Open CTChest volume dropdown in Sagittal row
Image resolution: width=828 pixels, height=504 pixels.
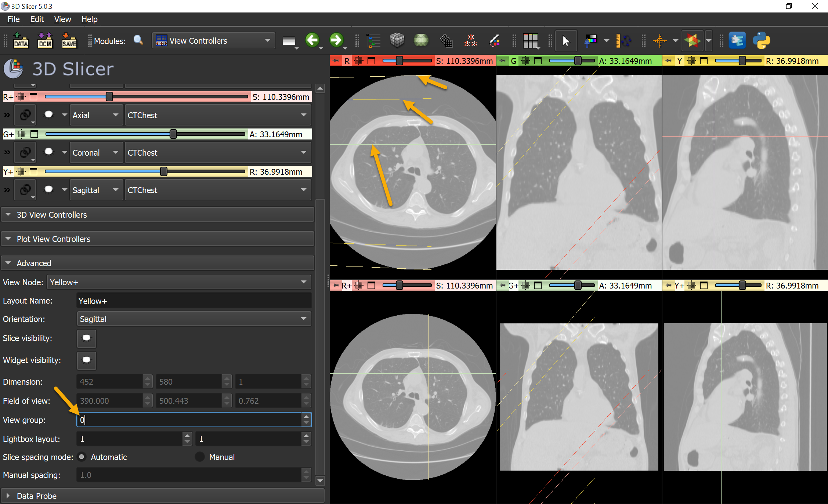pyautogui.click(x=218, y=190)
